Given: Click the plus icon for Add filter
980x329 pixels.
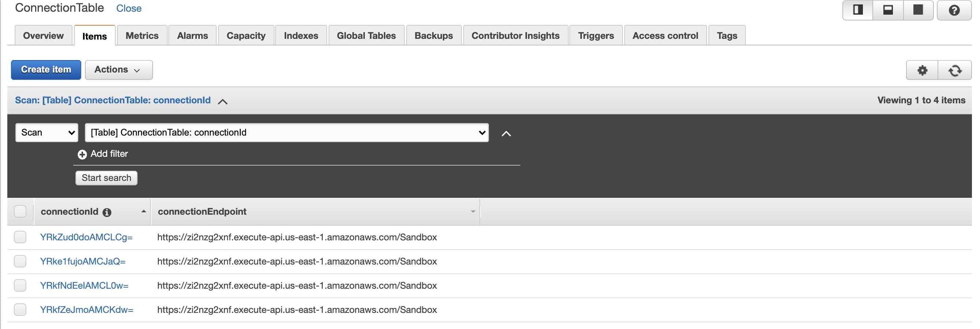Looking at the screenshot, I should coord(82,154).
